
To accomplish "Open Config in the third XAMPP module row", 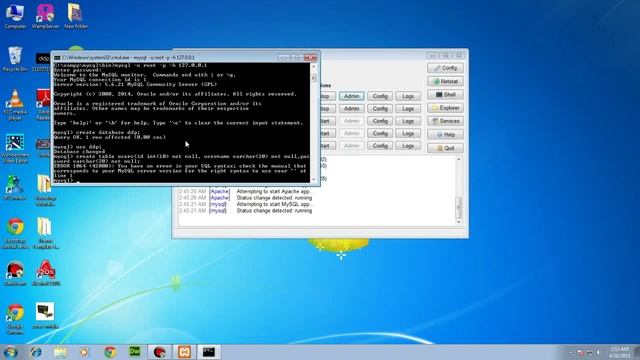I will pos(380,121).
